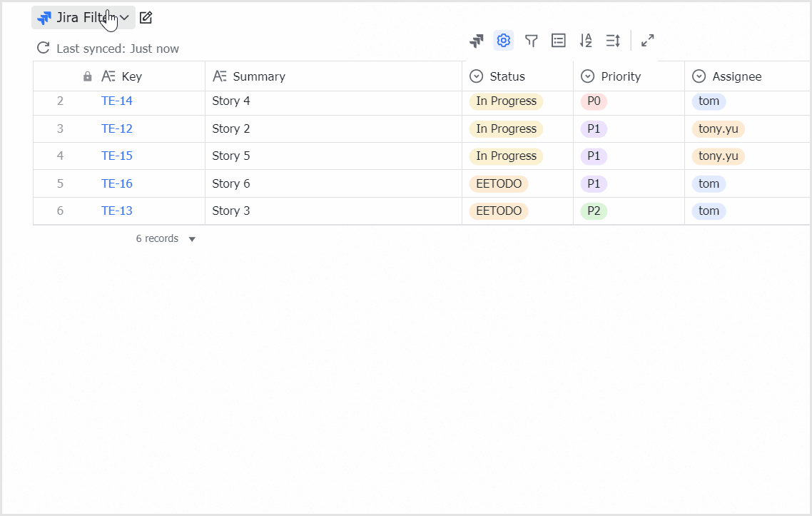Image resolution: width=812 pixels, height=516 pixels.
Task: Open the field display list icon
Action: 558,41
